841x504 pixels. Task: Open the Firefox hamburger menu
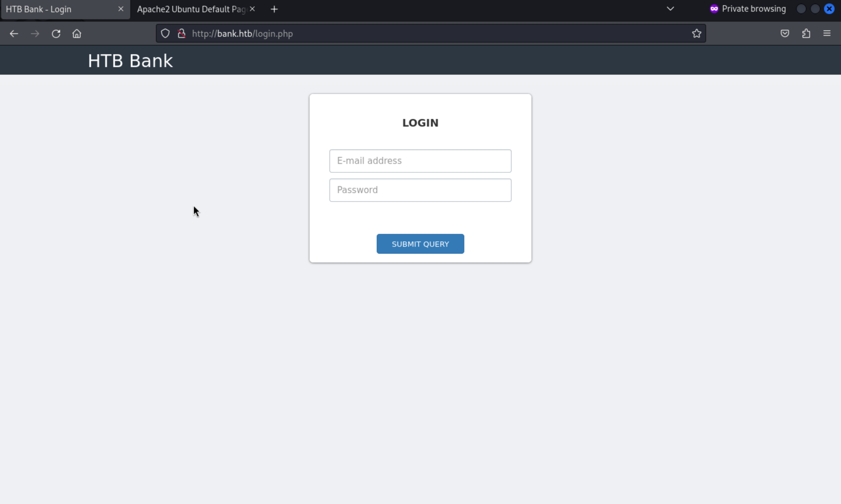[827, 33]
